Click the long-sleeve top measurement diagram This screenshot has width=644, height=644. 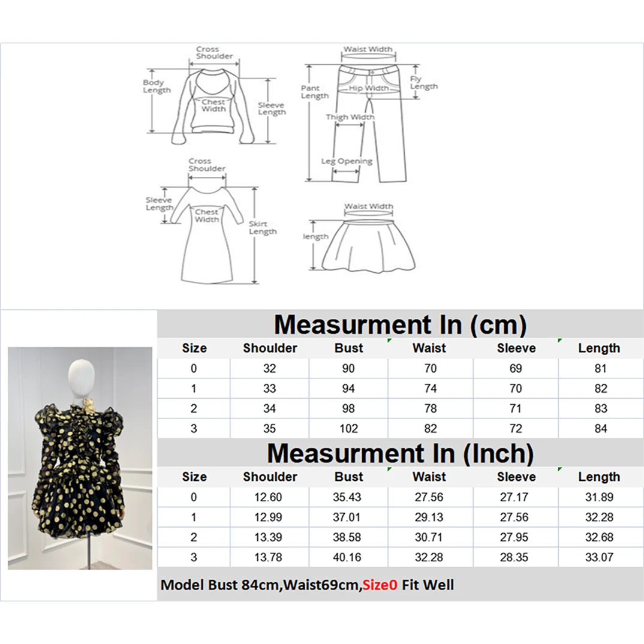[x=213, y=106]
